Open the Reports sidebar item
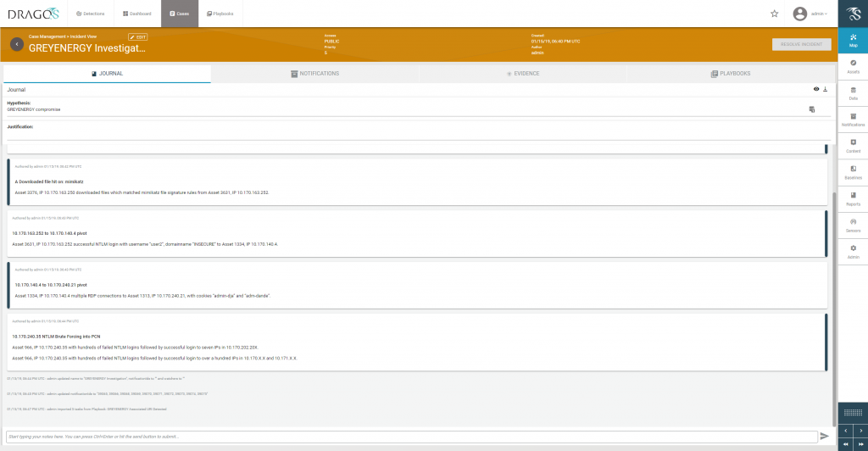The width and height of the screenshot is (868, 451). (x=853, y=199)
